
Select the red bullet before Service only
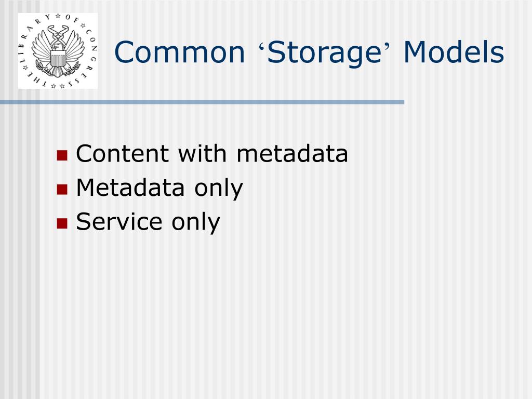pos(62,223)
